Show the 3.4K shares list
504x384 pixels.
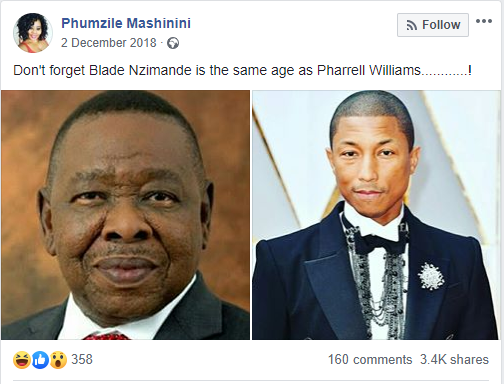pyautogui.click(x=454, y=360)
